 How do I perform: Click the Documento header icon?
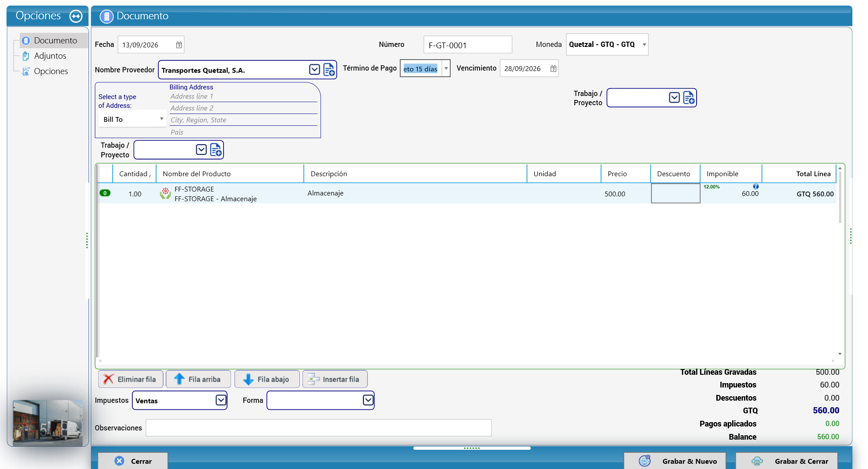106,16
